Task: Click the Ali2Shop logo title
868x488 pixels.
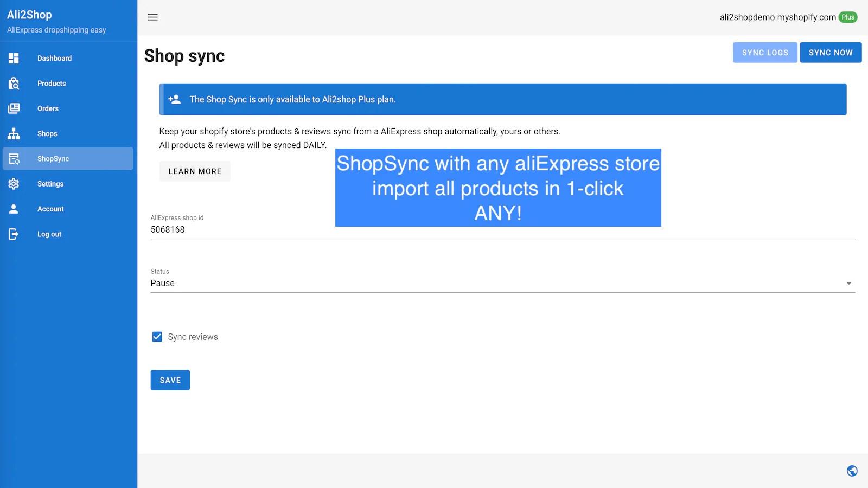Action: coord(29,15)
